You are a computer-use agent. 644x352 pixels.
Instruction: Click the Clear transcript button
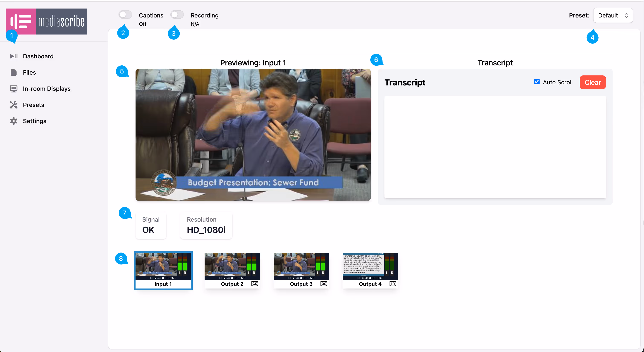593,82
